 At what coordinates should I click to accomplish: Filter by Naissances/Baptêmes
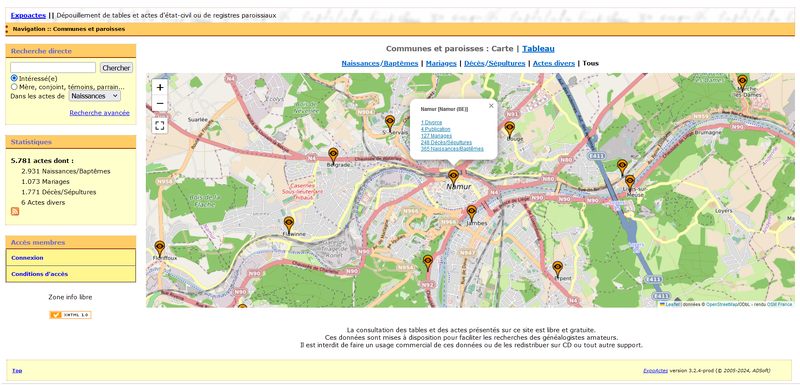(380, 63)
